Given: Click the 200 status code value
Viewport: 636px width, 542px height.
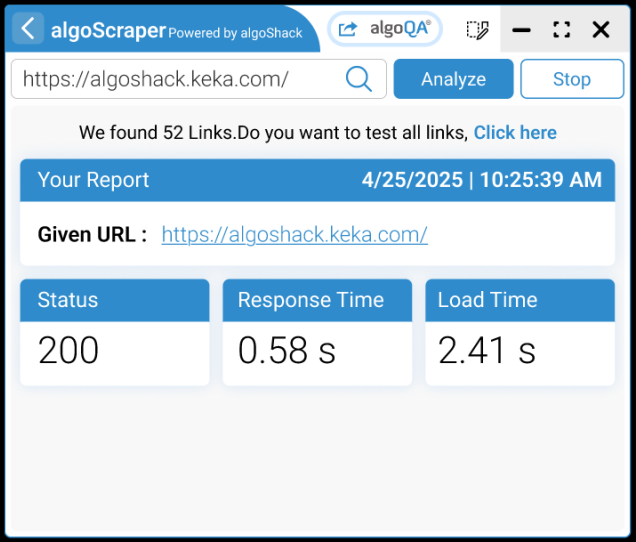Looking at the screenshot, I should [x=68, y=351].
